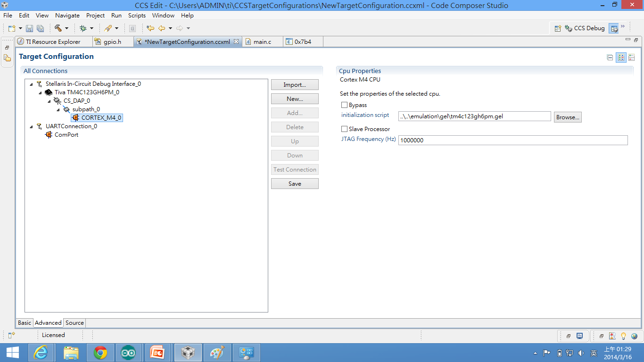
Task: Open Google Chrome from the taskbar
Action: click(x=100, y=353)
